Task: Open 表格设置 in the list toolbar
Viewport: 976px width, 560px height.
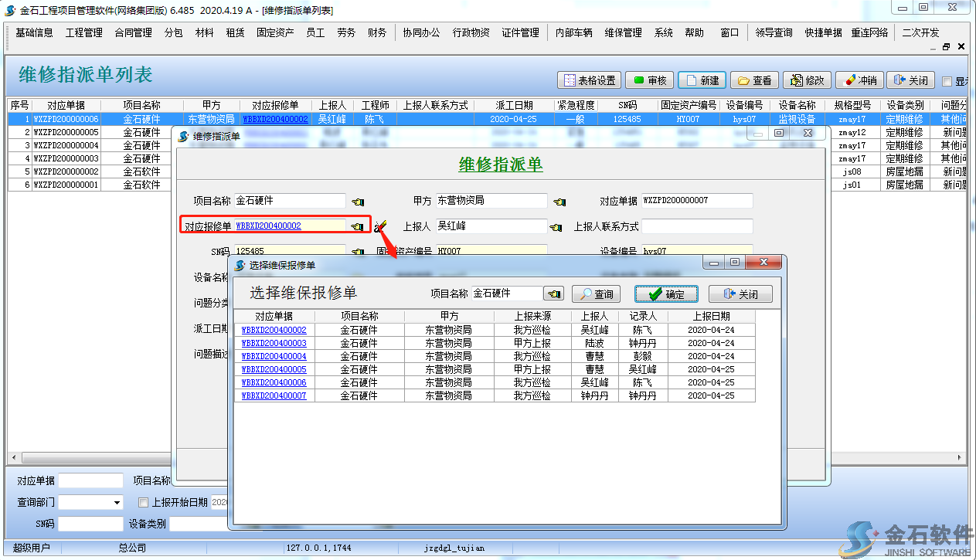Action: click(590, 80)
